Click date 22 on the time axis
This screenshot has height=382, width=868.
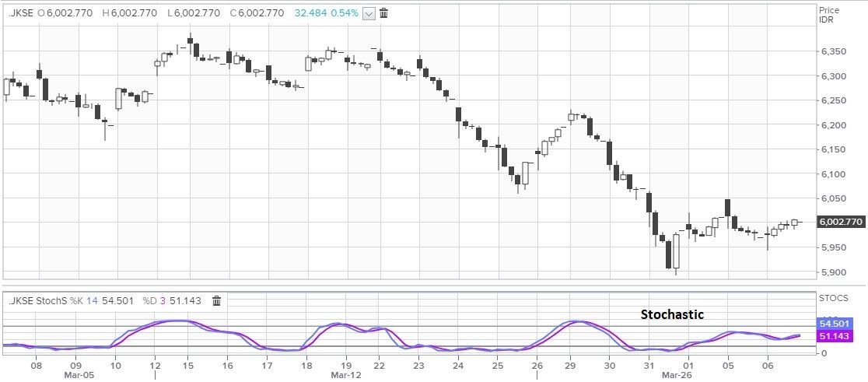(x=380, y=366)
